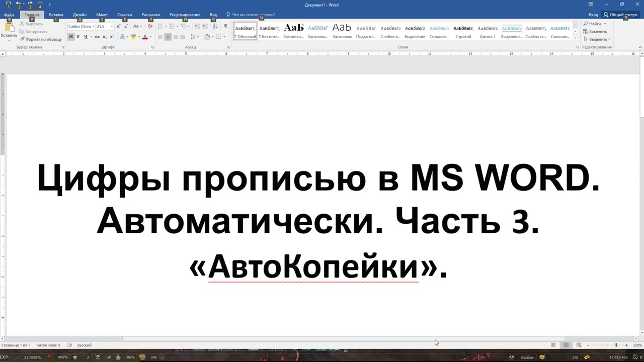Image resolution: width=644 pixels, height=362 pixels.
Task: Toggle Bold (Ж) formatting
Action: [71, 37]
